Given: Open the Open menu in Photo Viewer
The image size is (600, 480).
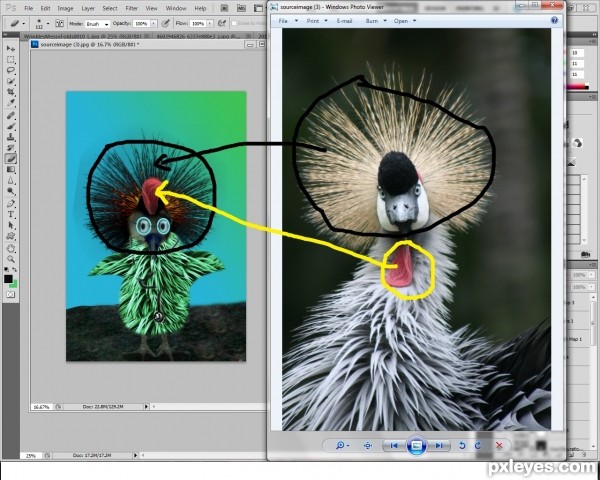Looking at the screenshot, I should pos(405,21).
